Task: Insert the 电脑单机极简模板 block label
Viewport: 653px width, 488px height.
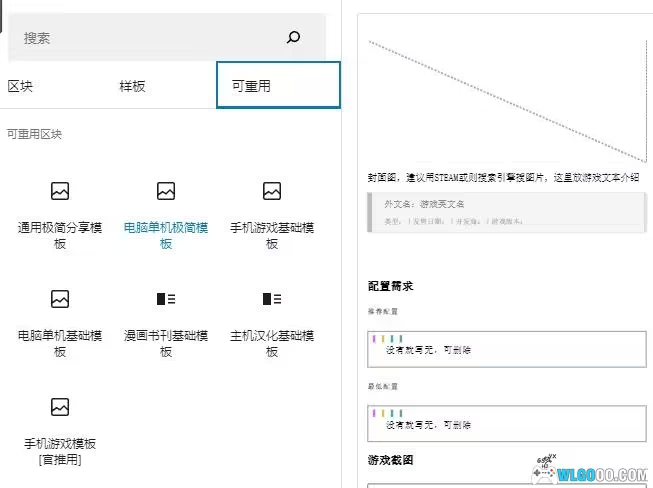Action: coord(166,236)
